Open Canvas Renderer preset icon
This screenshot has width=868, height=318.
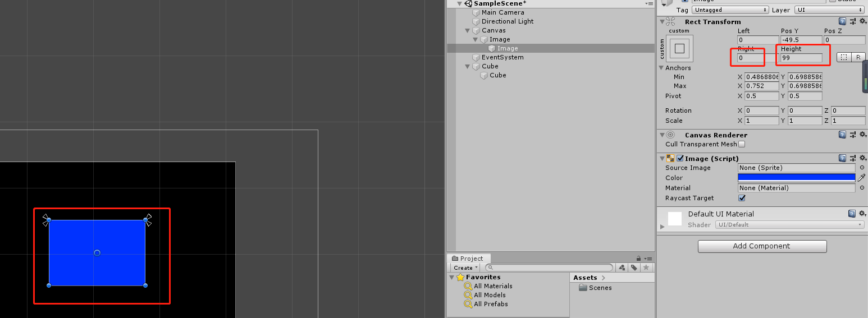[x=852, y=135]
